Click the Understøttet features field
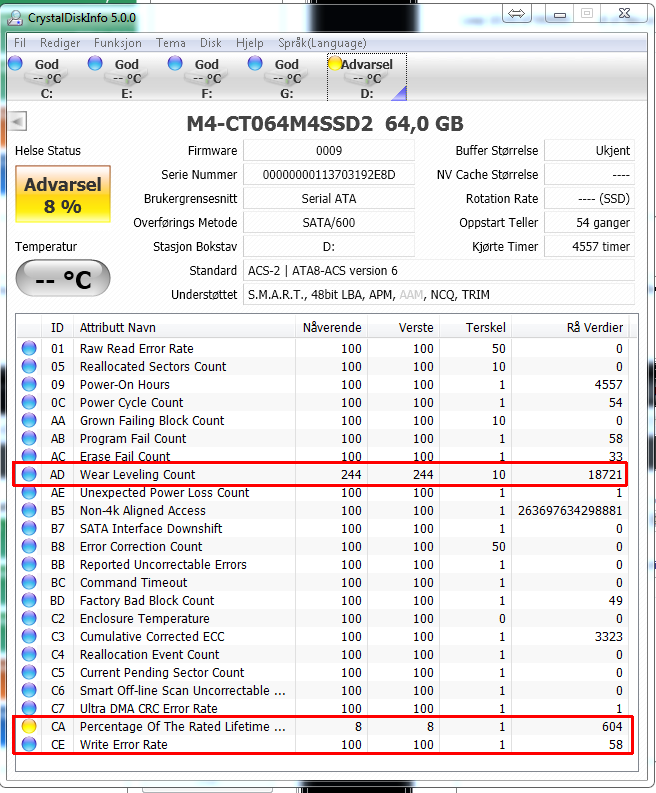Screen dimensions: 656x793 click(x=439, y=295)
